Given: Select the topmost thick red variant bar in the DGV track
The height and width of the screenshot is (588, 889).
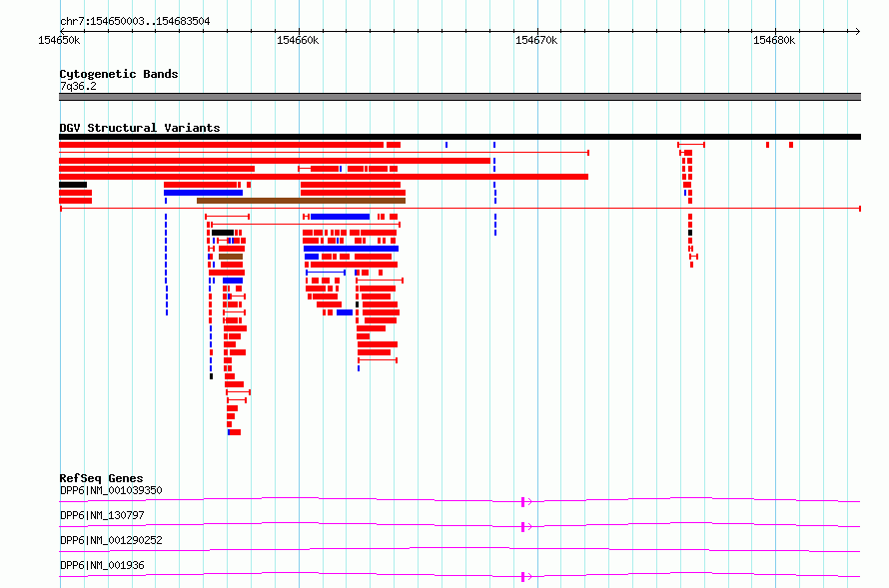Looking at the screenshot, I should click(x=221, y=145).
